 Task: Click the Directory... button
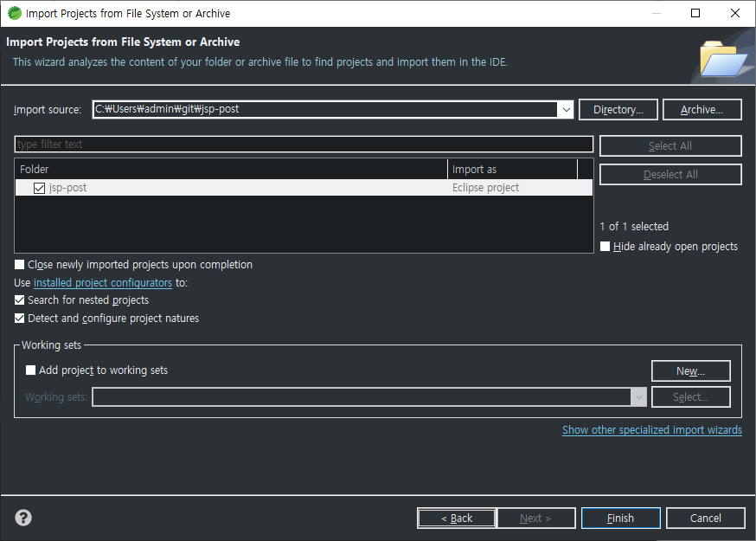[618, 110]
